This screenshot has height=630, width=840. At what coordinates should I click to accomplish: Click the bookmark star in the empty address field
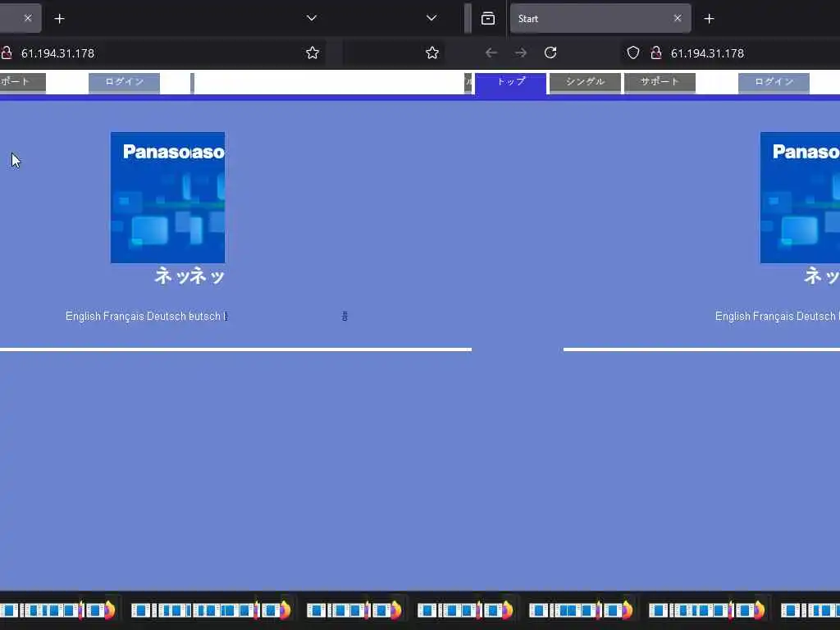tap(432, 53)
